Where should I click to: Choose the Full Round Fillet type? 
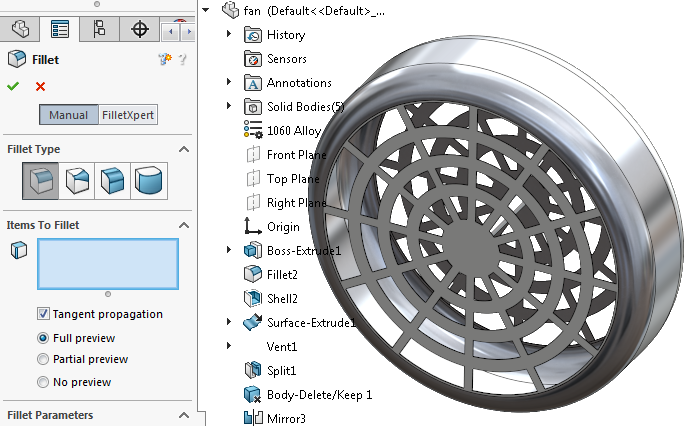point(149,181)
